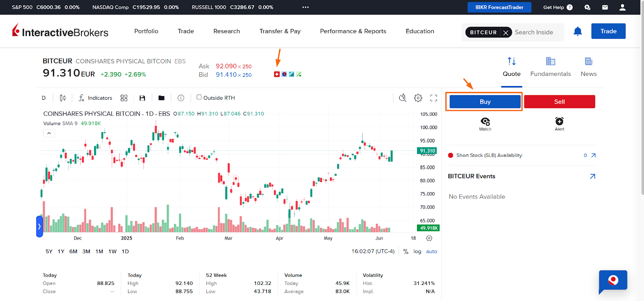Toggle auto scale on chart
The width and height of the screenshot is (644, 301).
pos(431,252)
